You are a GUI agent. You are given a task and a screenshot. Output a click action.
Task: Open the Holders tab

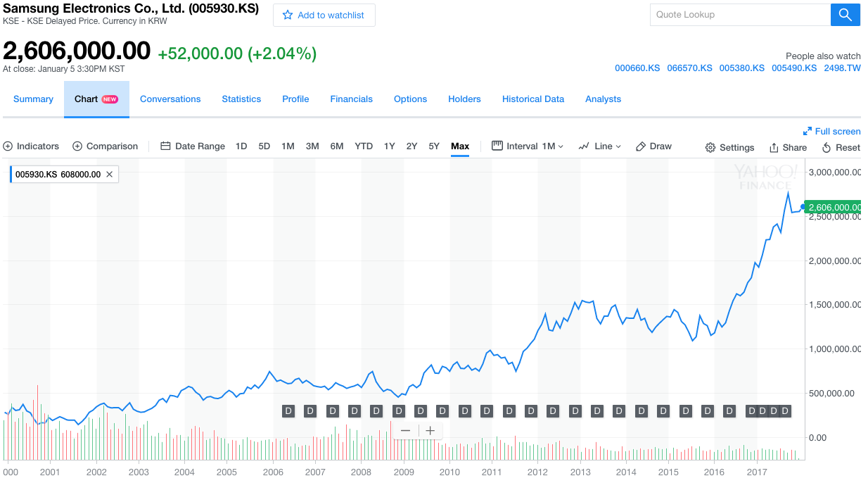[x=464, y=99]
